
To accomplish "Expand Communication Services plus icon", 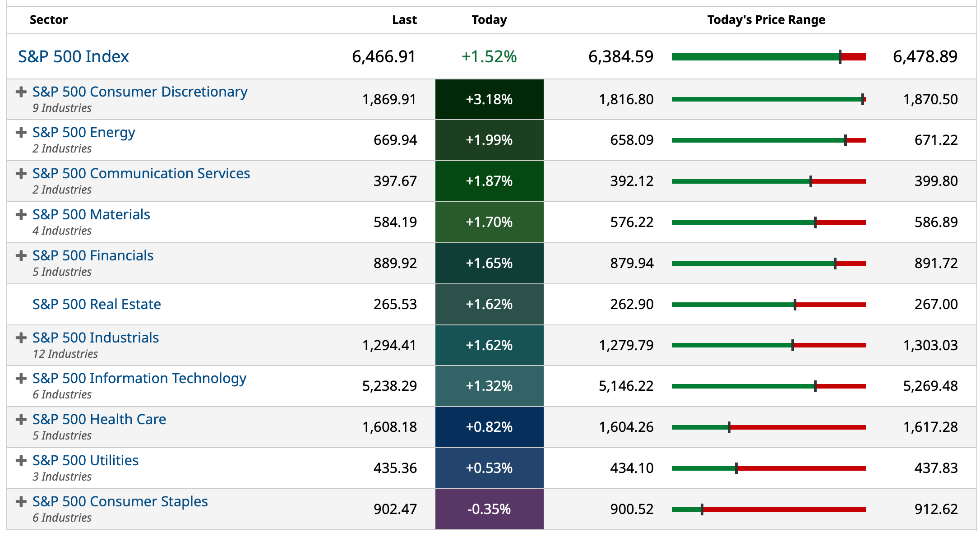I will [21, 174].
